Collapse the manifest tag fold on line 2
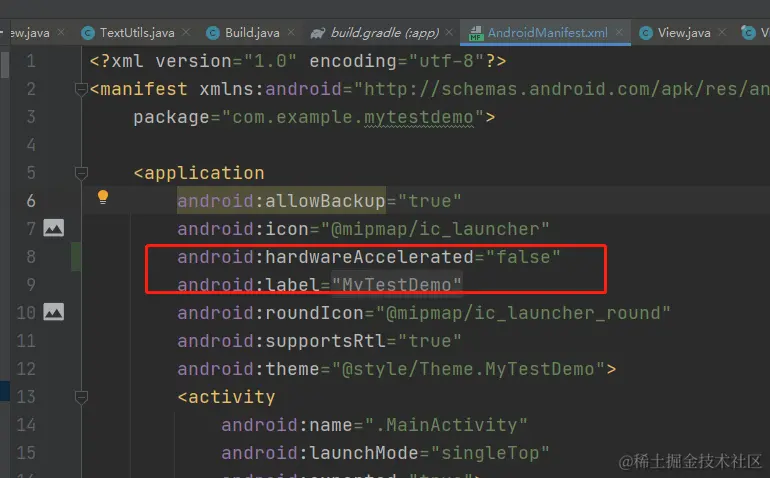Screen dimensions: 770x478 point(81,89)
